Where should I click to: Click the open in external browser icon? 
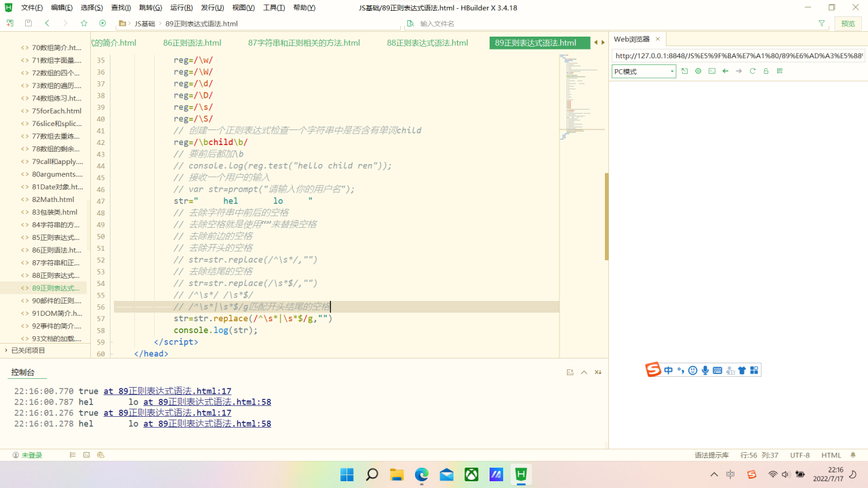point(685,71)
